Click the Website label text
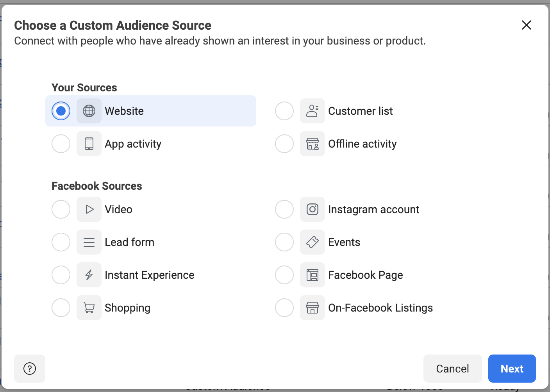The width and height of the screenshot is (550, 392). pos(124,111)
